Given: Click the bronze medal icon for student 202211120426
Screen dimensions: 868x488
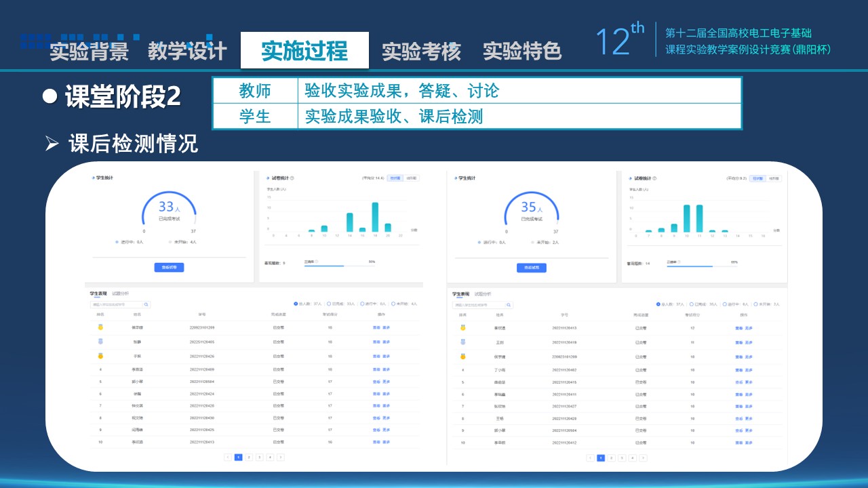Looking at the screenshot, I should point(100,356).
